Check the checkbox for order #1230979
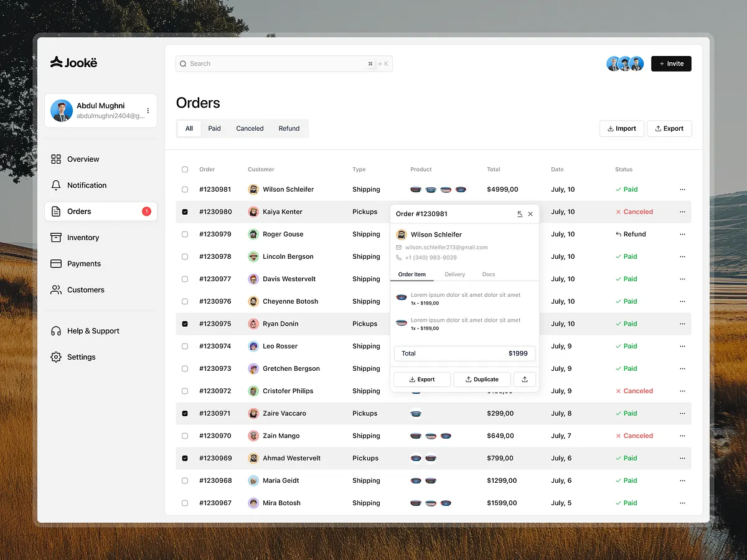The image size is (747, 560). (x=184, y=234)
